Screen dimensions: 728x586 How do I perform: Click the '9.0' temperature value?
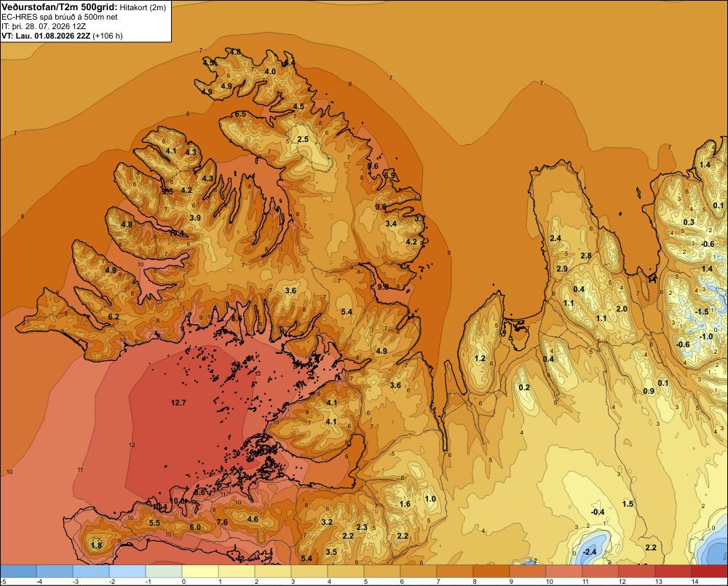(381, 207)
